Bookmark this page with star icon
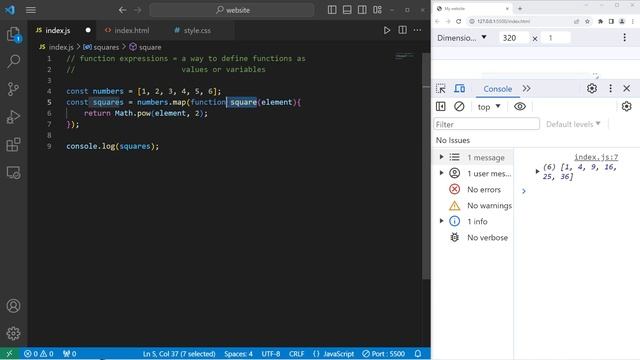This screenshot has height=360, width=640. (x=587, y=21)
